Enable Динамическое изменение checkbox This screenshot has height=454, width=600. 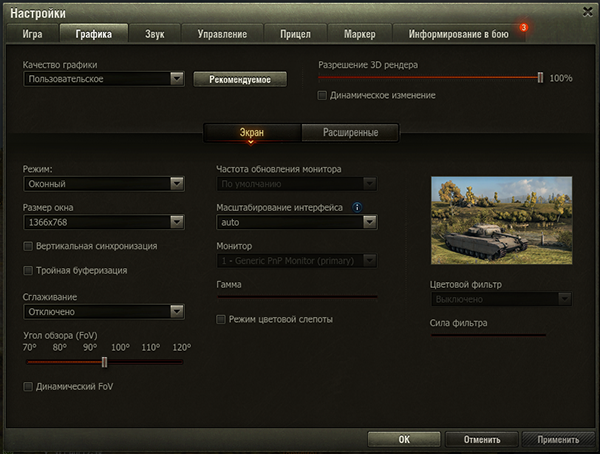[322, 95]
